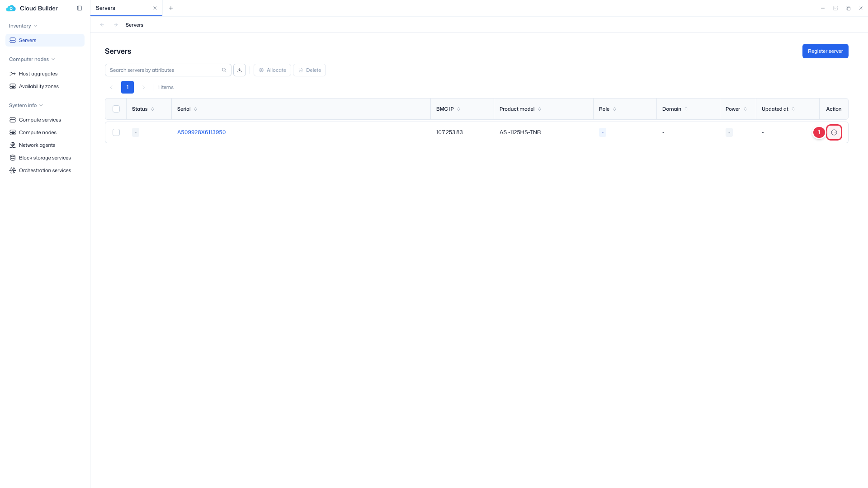
Task: Open Network agents page
Action: [x=45, y=145]
